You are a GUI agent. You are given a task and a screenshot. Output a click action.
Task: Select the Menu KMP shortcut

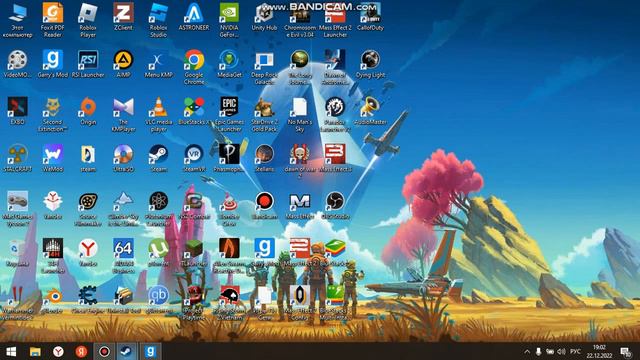158,64
